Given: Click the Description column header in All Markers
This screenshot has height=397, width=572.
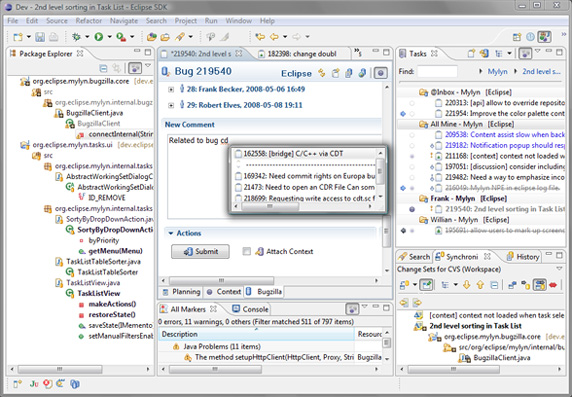Looking at the screenshot, I should click(256, 334).
